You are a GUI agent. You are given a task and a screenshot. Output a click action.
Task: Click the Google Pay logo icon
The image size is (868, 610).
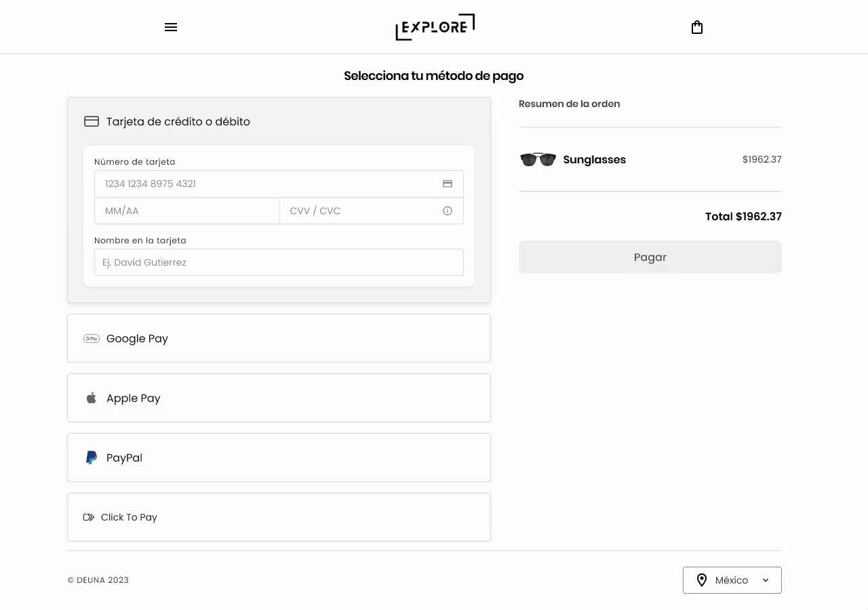click(92, 338)
